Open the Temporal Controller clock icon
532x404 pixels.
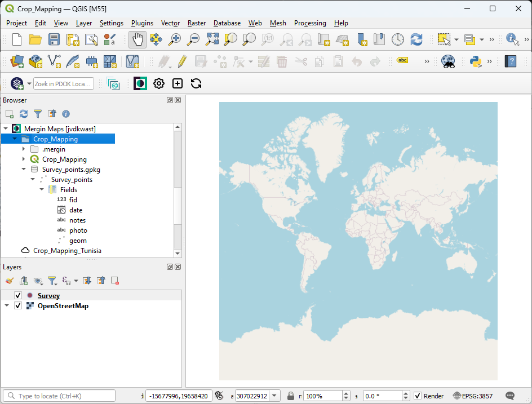(x=397, y=41)
